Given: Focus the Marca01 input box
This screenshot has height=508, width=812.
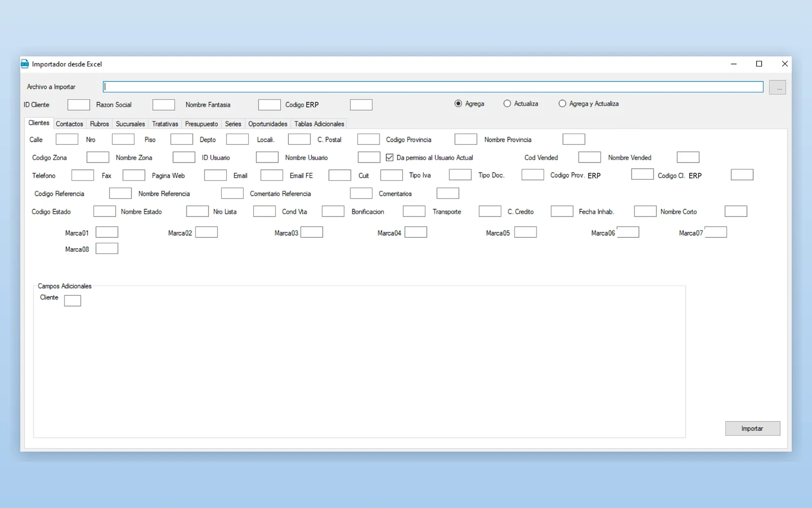Looking at the screenshot, I should [107, 233].
